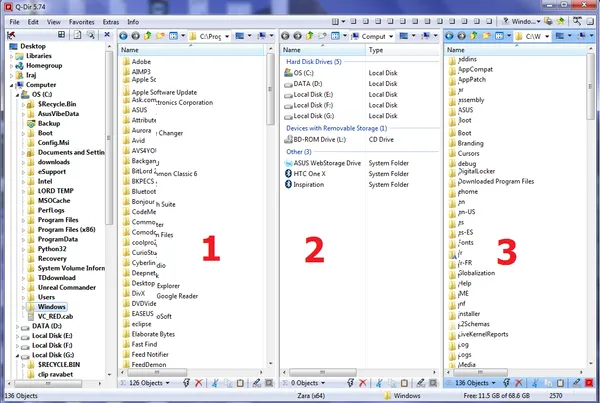Image resolution: width=600 pixels, height=403 pixels.
Task: Open the Extras menu
Action: (111, 22)
